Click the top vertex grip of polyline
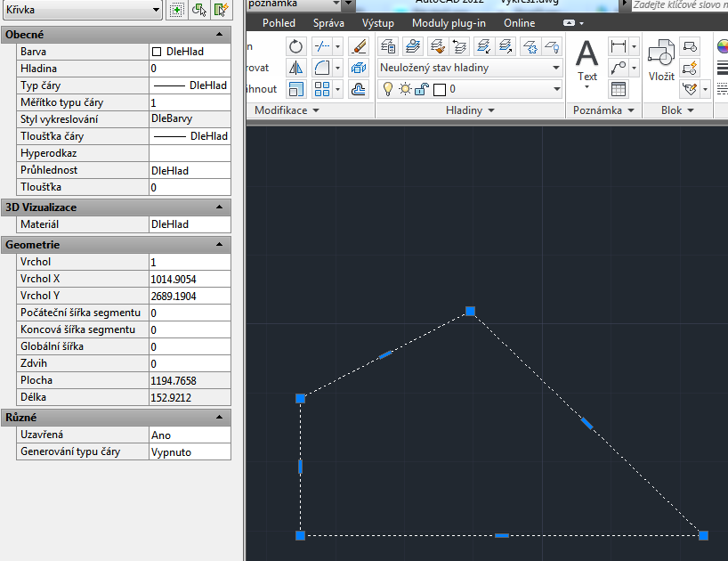Viewport: 728px width, 561px height. 470,311
